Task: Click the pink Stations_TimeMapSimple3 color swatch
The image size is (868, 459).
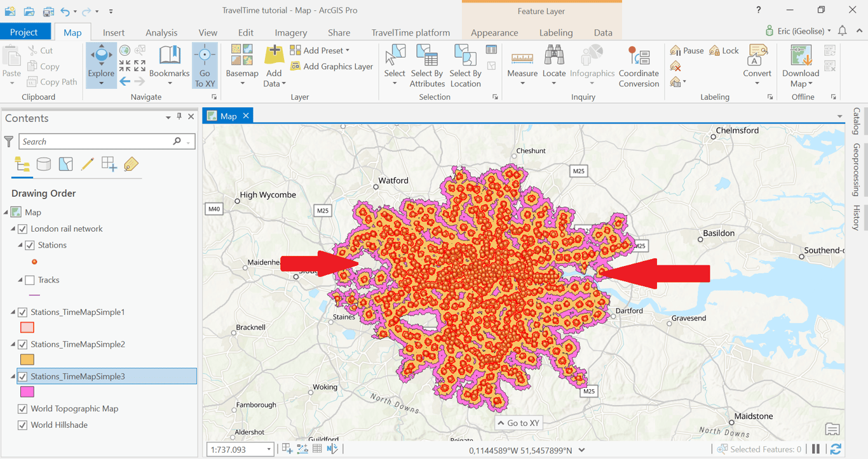Action: [27, 392]
